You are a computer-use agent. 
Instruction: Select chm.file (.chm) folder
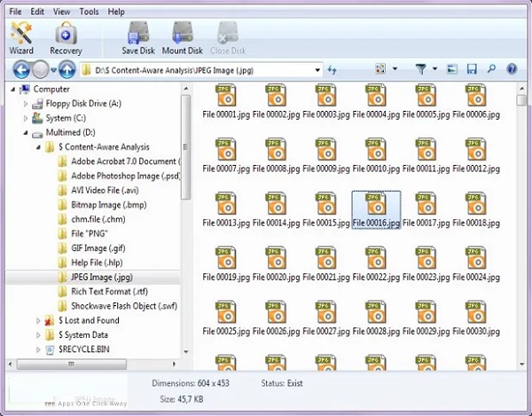point(91,219)
